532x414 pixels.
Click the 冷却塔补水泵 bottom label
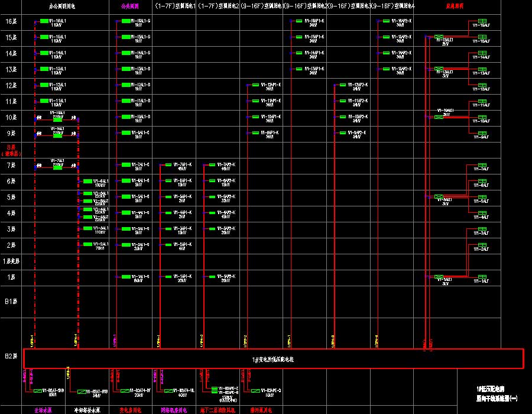tap(87, 410)
